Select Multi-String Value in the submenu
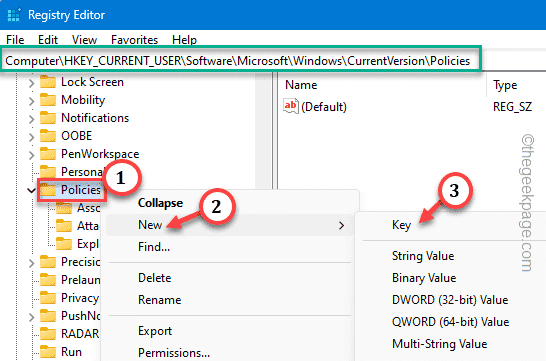The height and width of the screenshot is (361, 546). click(439, 344)
